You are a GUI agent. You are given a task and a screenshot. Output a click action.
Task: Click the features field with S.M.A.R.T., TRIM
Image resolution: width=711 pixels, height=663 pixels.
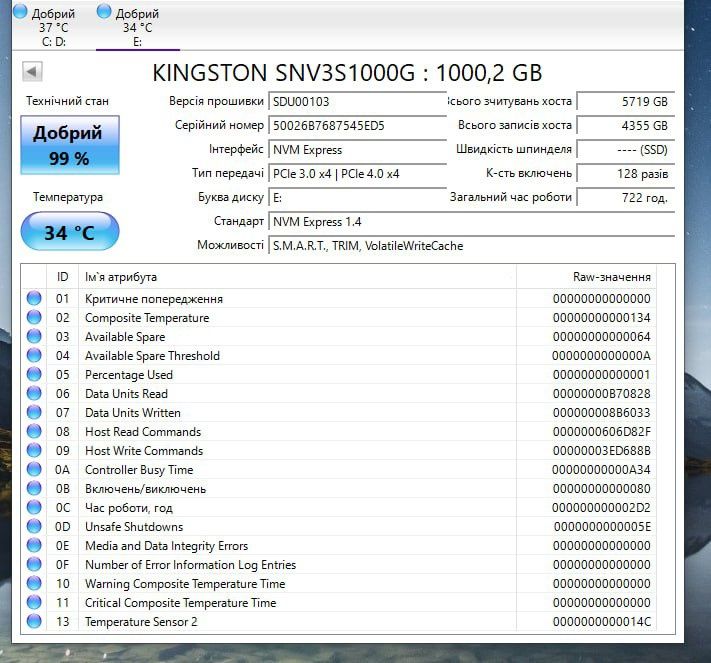(471, 246)
